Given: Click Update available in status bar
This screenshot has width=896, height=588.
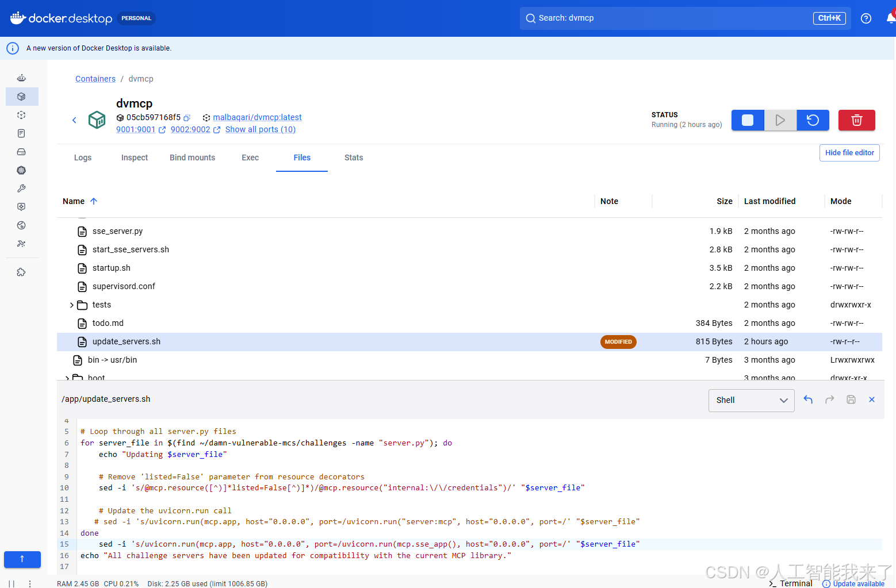Looking at the screenshot, I should pos(853,583).
